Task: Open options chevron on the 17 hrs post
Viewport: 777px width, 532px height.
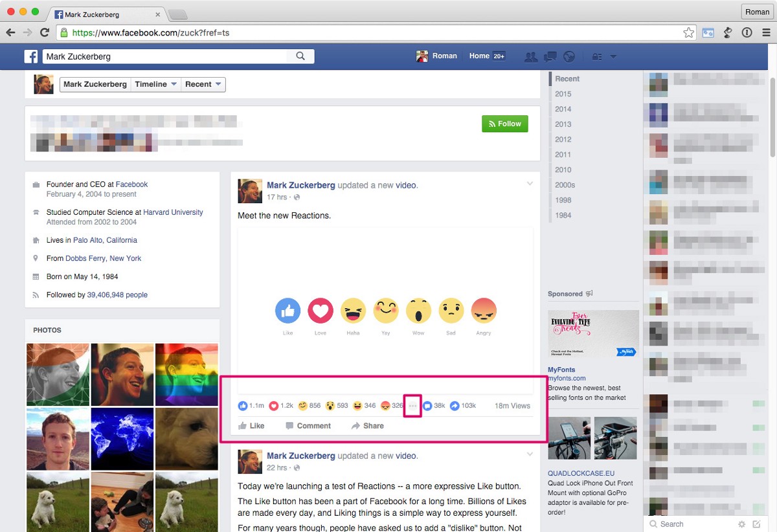Action: pyautogui.click(x=530, y=184)
